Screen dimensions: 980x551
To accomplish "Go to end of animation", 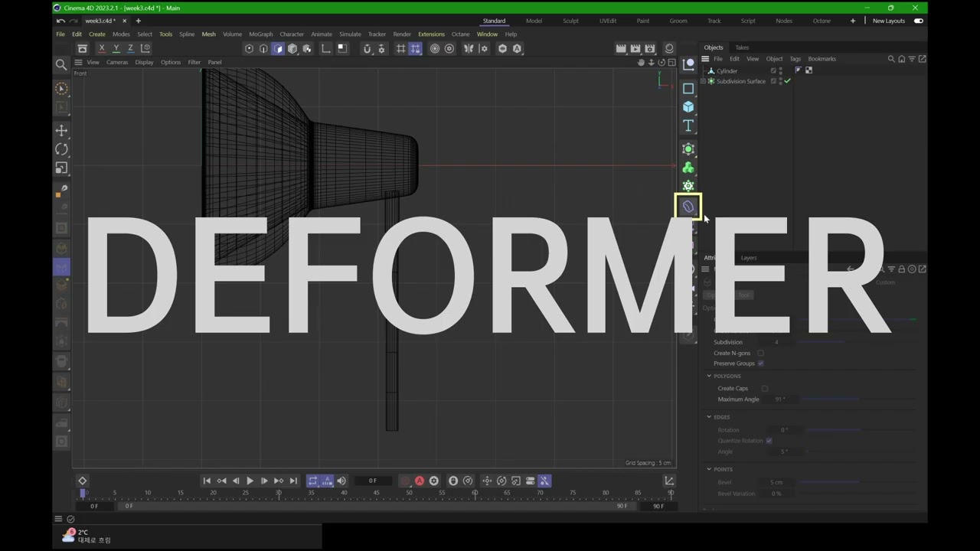I will [x=293, y=481].
